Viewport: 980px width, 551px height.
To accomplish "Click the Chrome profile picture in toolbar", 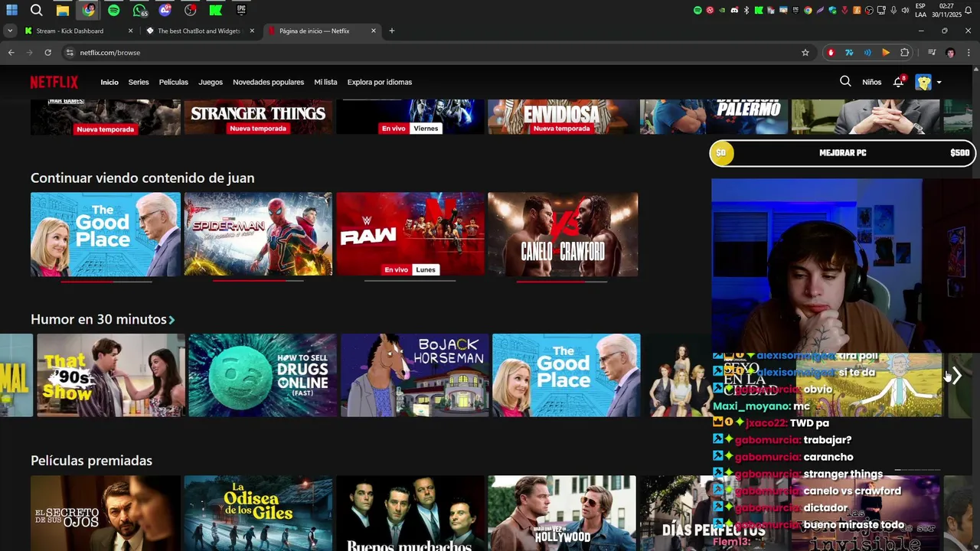I will 950,53.
